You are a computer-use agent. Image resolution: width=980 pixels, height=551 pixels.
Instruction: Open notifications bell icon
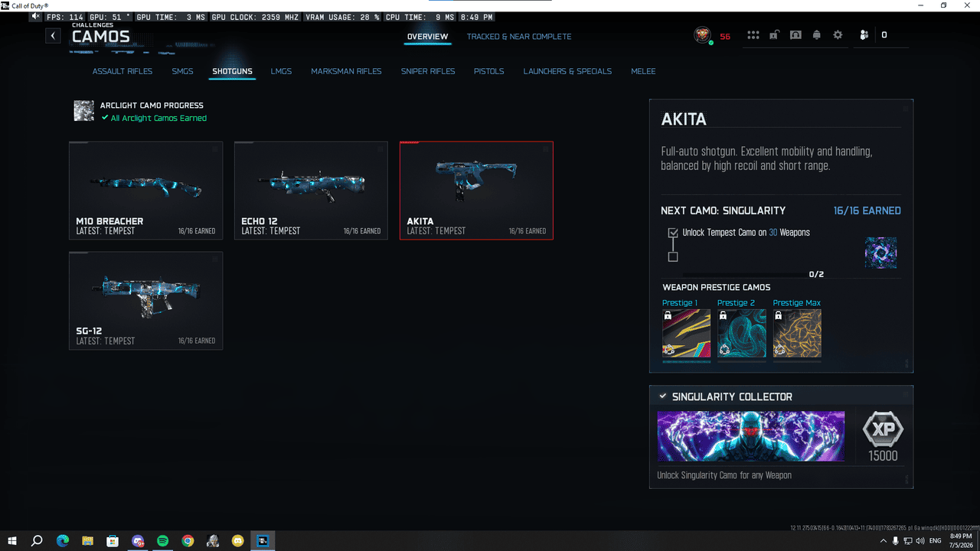coord(817,35)
